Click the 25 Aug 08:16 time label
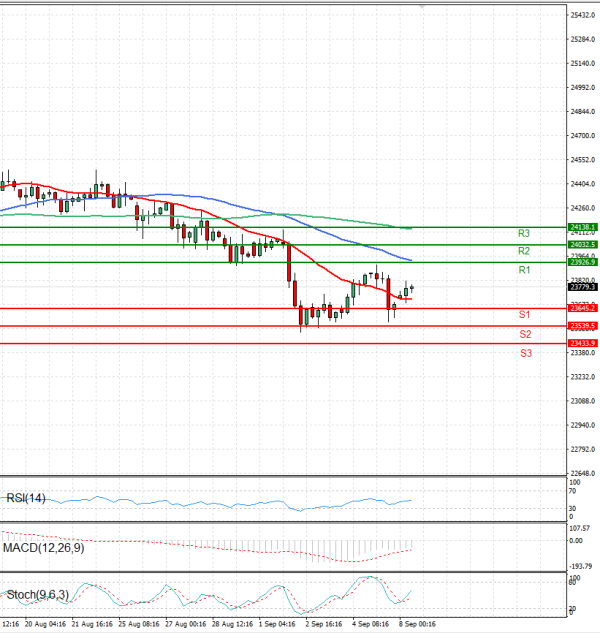This screenshot has width=600, height=633. pos(138,624)
